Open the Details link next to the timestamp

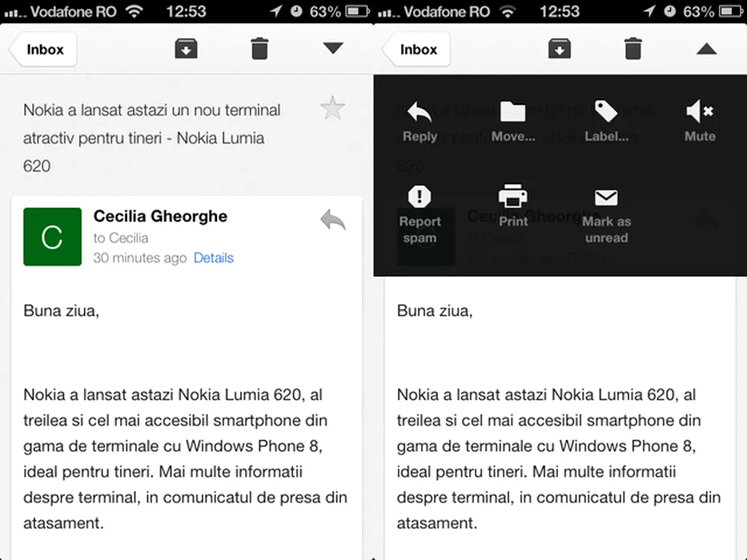pyautogui.click(x=214, y=258)
